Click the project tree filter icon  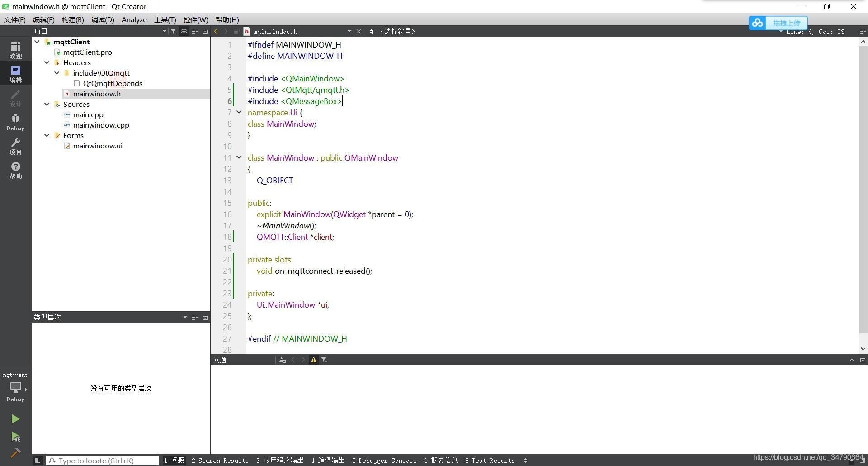(x=173, y=31)
